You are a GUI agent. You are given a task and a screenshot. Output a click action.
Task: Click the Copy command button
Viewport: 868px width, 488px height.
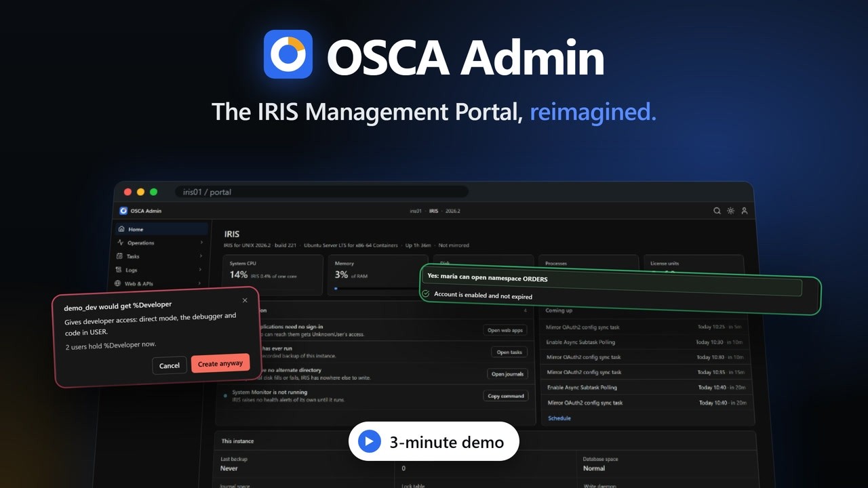(x=506, y=396)
